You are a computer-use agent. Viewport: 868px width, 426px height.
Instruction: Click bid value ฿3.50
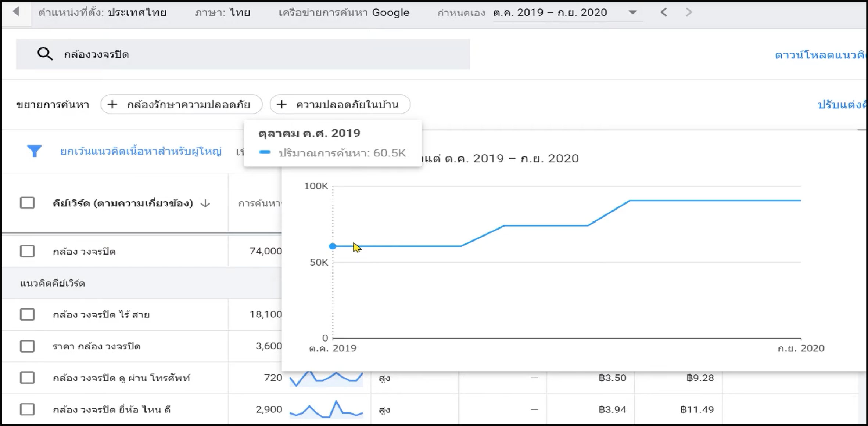[612, 378]
